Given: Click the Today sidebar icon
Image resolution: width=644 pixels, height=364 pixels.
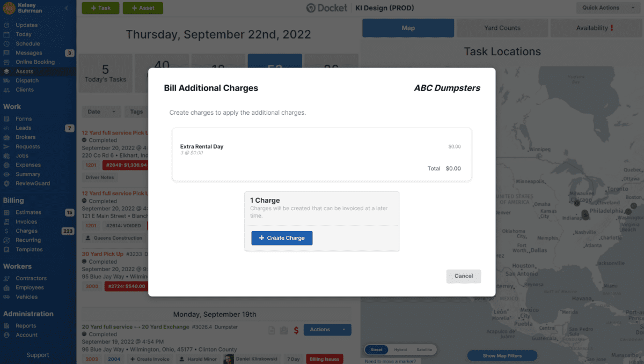Looking at the screenshot, I should tap(6, 34).
